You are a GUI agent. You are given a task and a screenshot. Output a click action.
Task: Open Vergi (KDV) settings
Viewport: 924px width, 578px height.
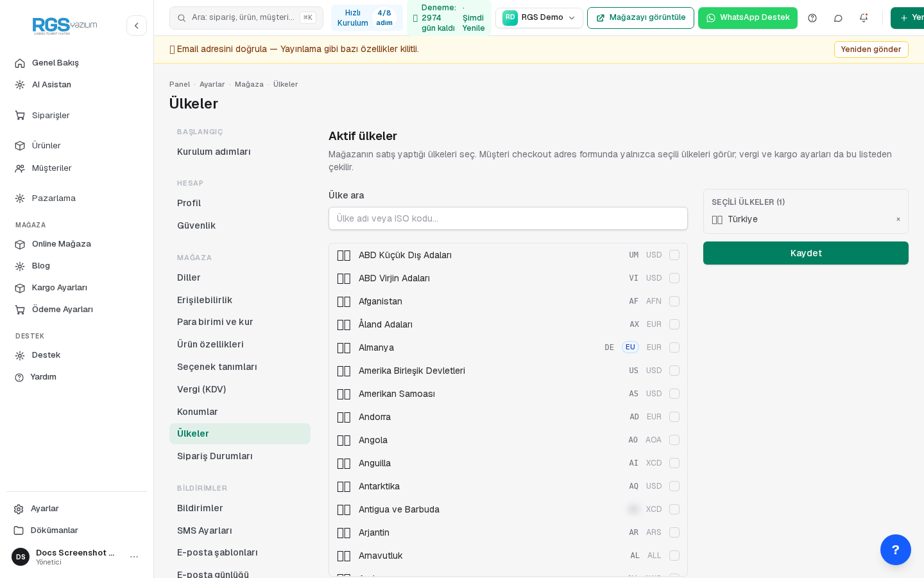tap(240, 389)
